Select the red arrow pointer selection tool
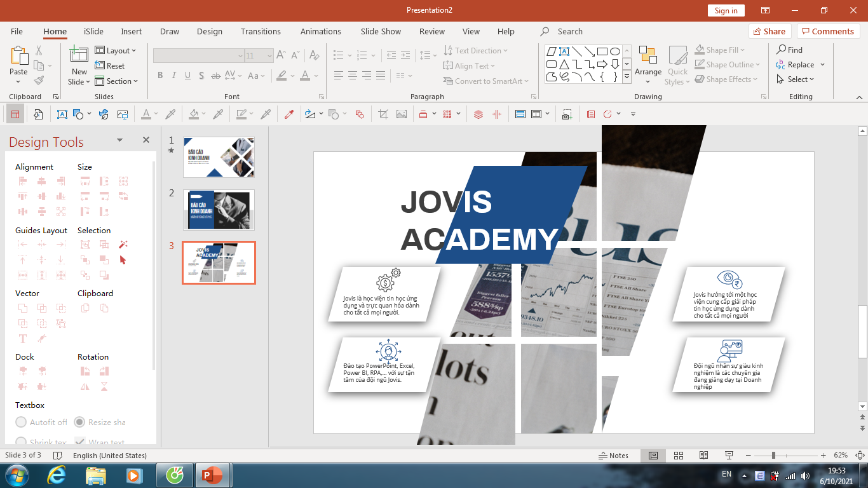This screenshot has height=488, width=868. click(x=123, y=260)
